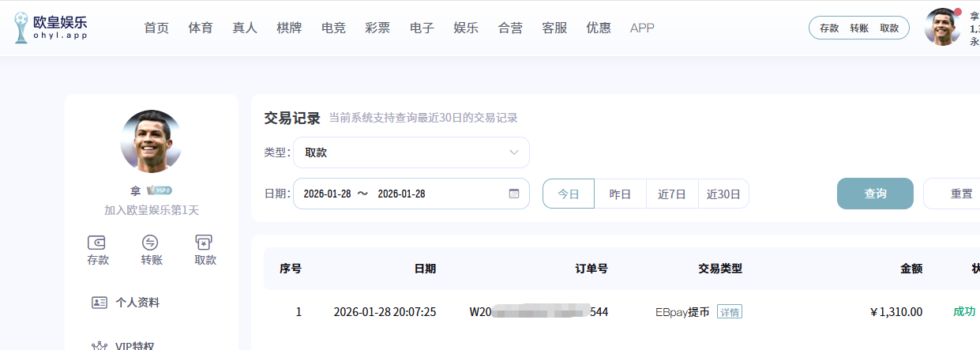Open 详情 link for the EBpay提币 record
The width and height of the screenshot is (980, 350).
(729, 312)
